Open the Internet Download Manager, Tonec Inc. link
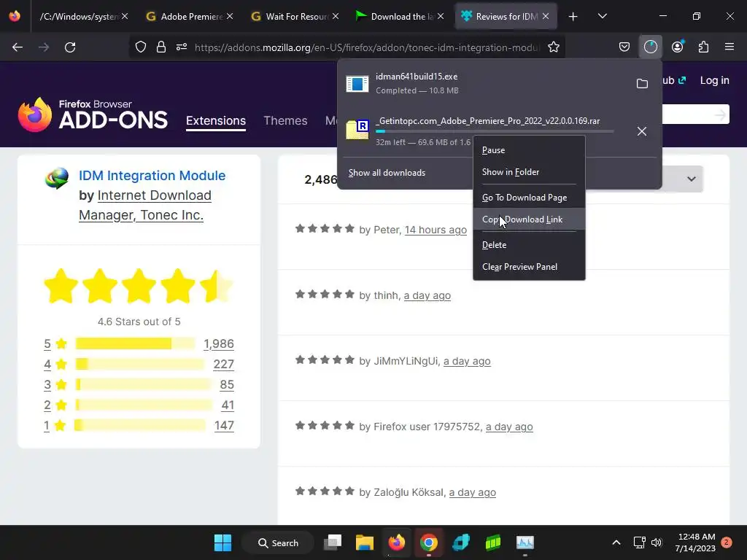The width and height of the screenshot is (747, 560). pos(145,205)
